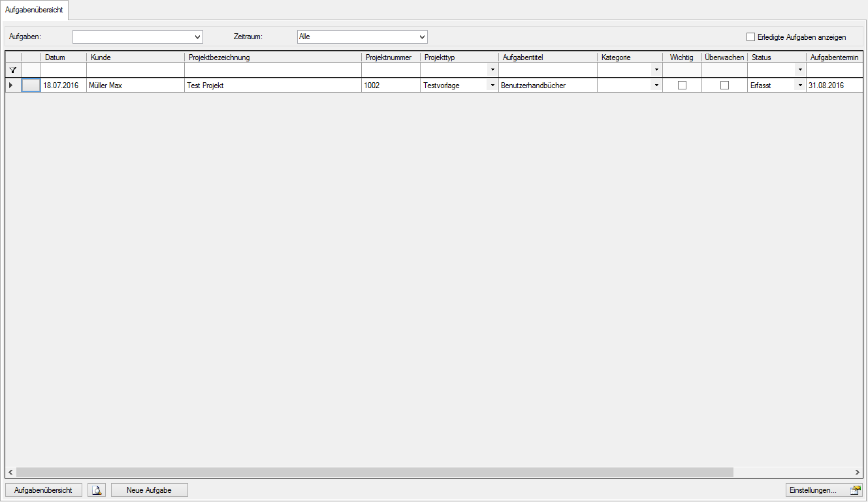Expand the Kategorie filter row dropdown
The height and width of the screenshot is (502, 868).
point(656,70)
